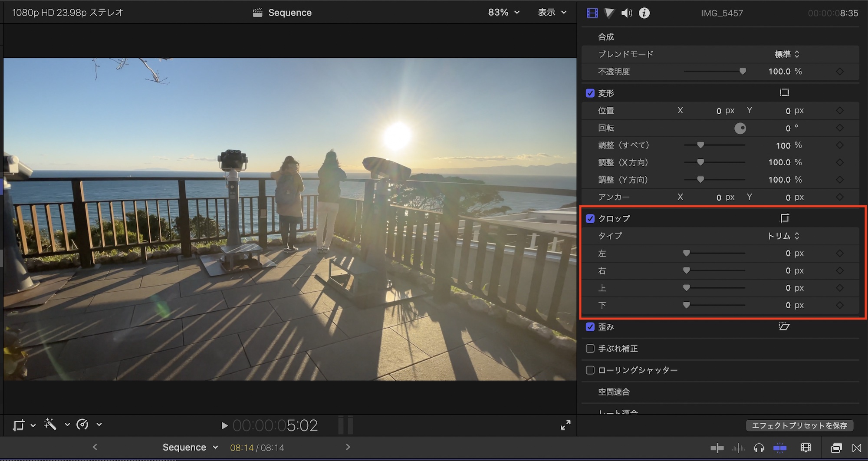Toggle audio skimming waveform button

tap(738, 448)
